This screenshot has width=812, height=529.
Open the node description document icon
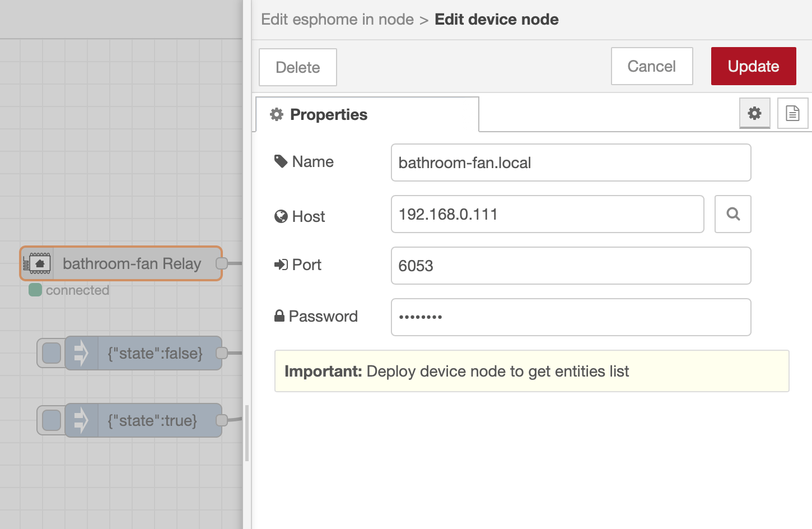click(x=792, y=113)
